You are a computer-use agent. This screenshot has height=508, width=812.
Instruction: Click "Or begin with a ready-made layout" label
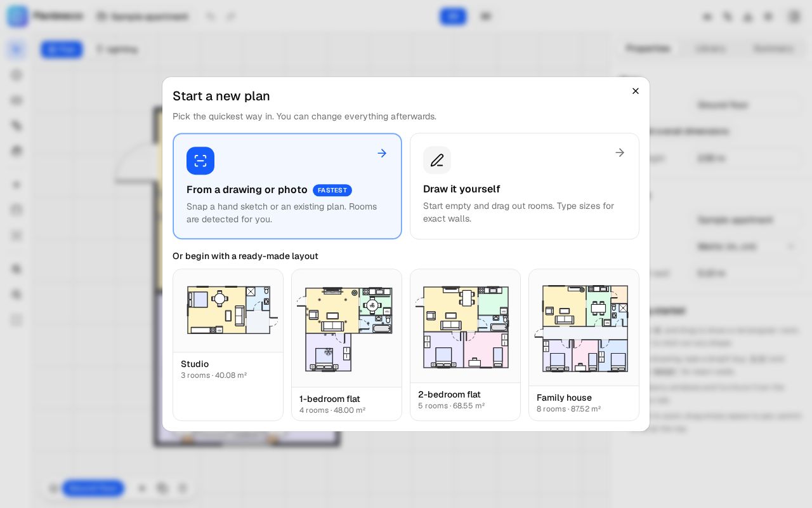(246, 256)
